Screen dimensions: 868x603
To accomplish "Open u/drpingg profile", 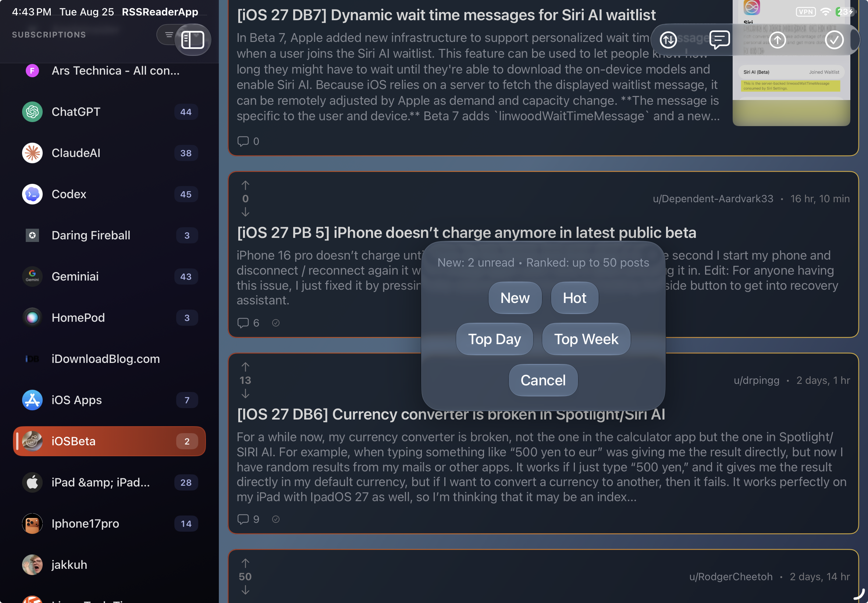I will coord(756,381).
